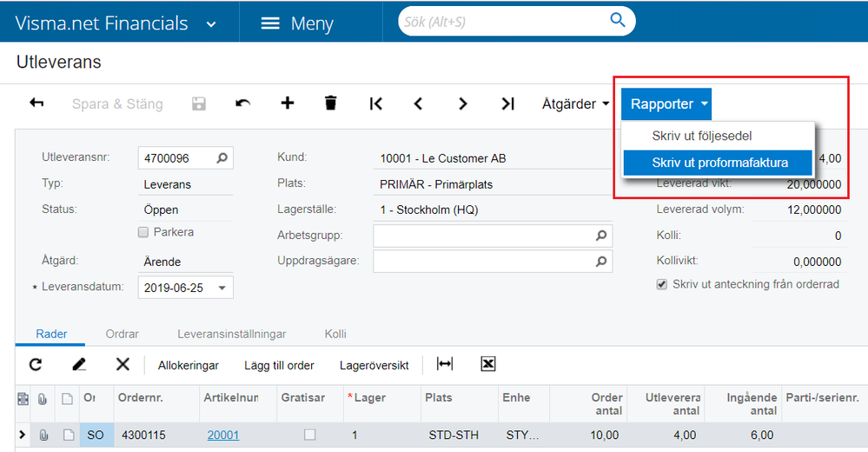Click the Allokeringar button
868x452 pixels.
point(189,365)
